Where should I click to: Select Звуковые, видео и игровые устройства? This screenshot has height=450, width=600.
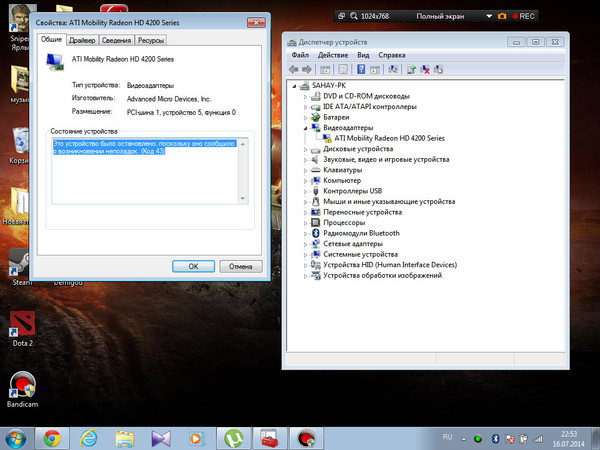tap(386, 159)
